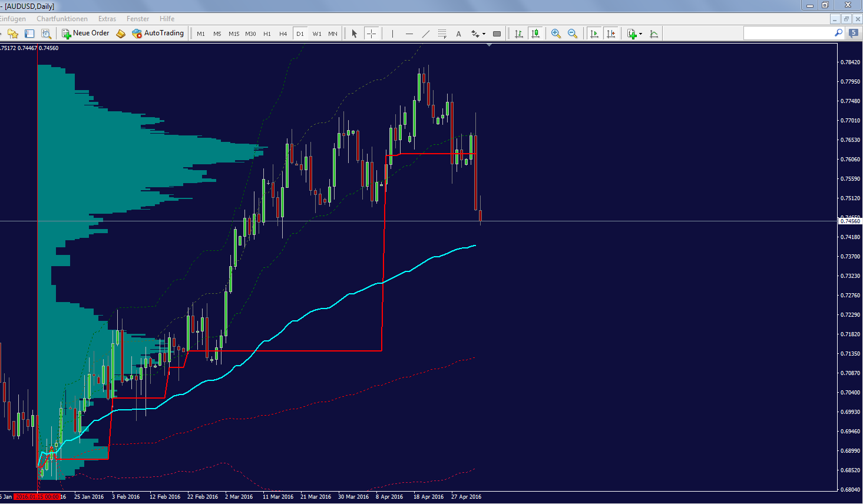Open the Chartfunktionen menu
This screenshot has width=863, height=504.
pos(62,19)
